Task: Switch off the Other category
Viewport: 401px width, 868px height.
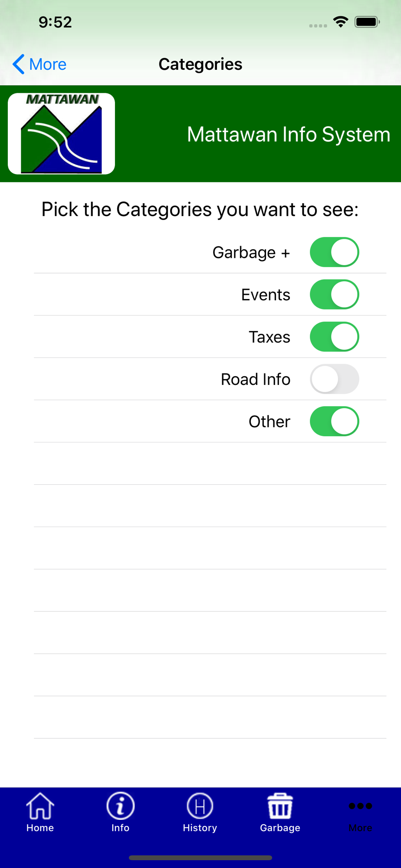Action: (334, 421)
